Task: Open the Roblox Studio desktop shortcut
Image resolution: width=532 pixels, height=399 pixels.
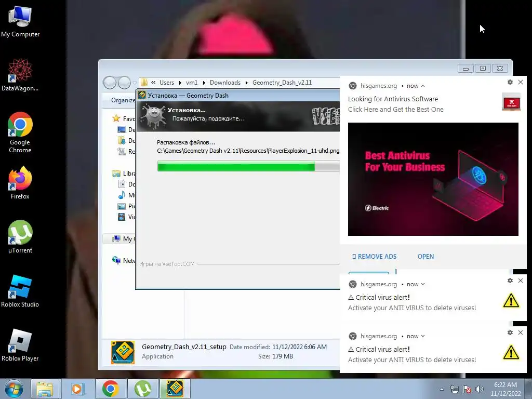Action: 20,291
